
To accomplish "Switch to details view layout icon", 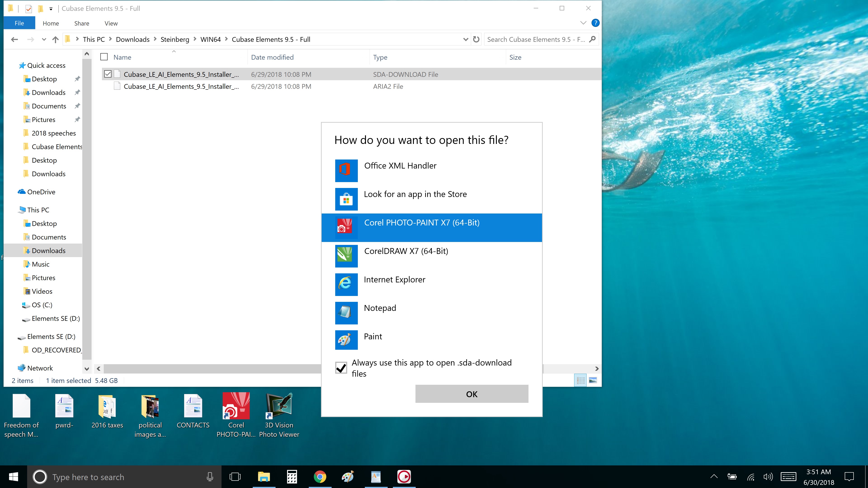I will coord(580,380).
